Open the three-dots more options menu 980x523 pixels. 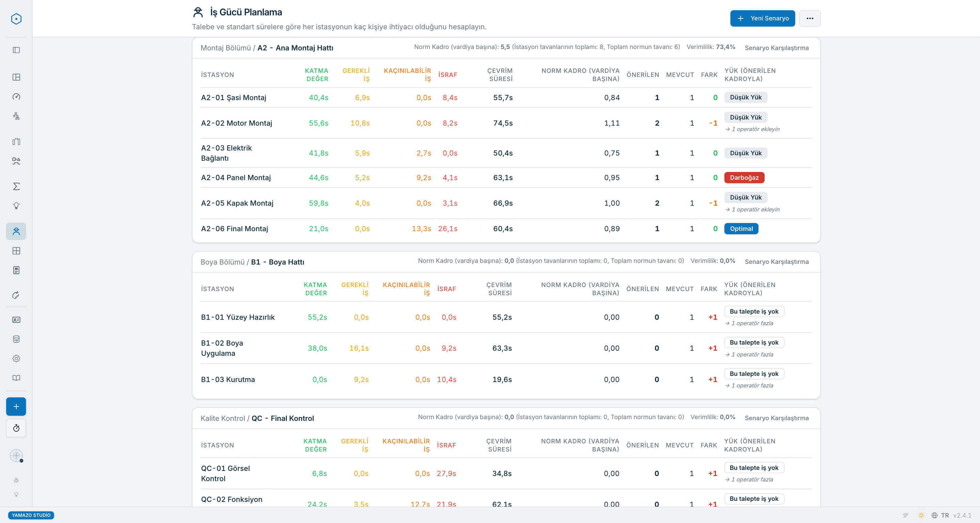(810, 18)
